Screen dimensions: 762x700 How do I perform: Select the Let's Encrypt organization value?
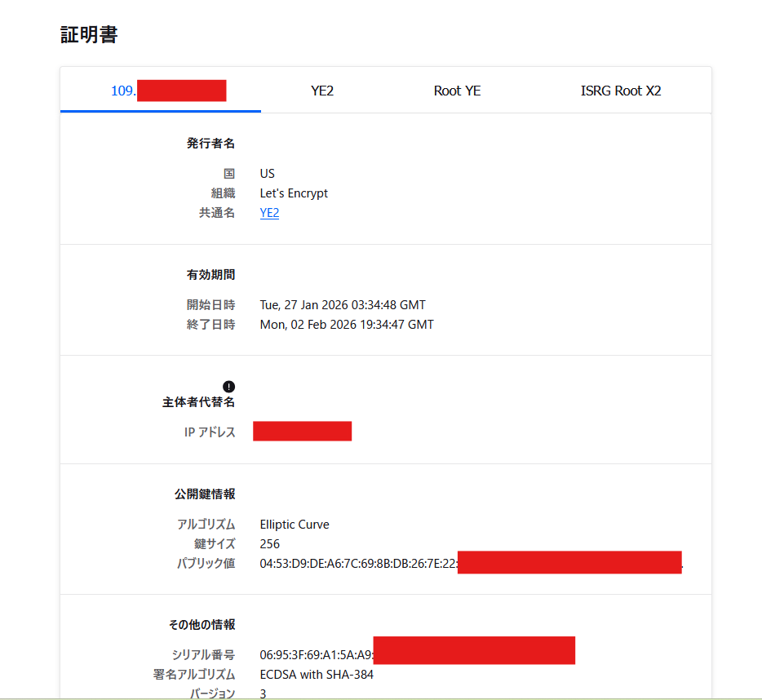pos(294,193)
